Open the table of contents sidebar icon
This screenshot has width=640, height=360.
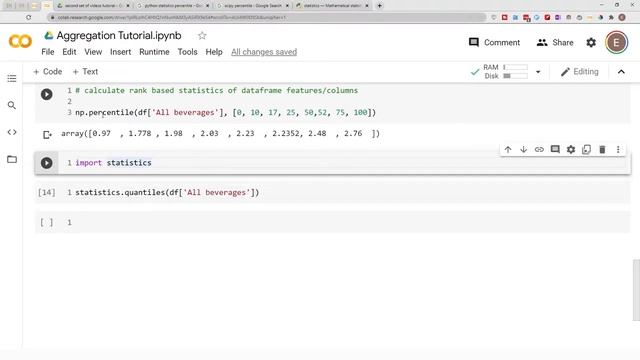click(x=12, y=78)
